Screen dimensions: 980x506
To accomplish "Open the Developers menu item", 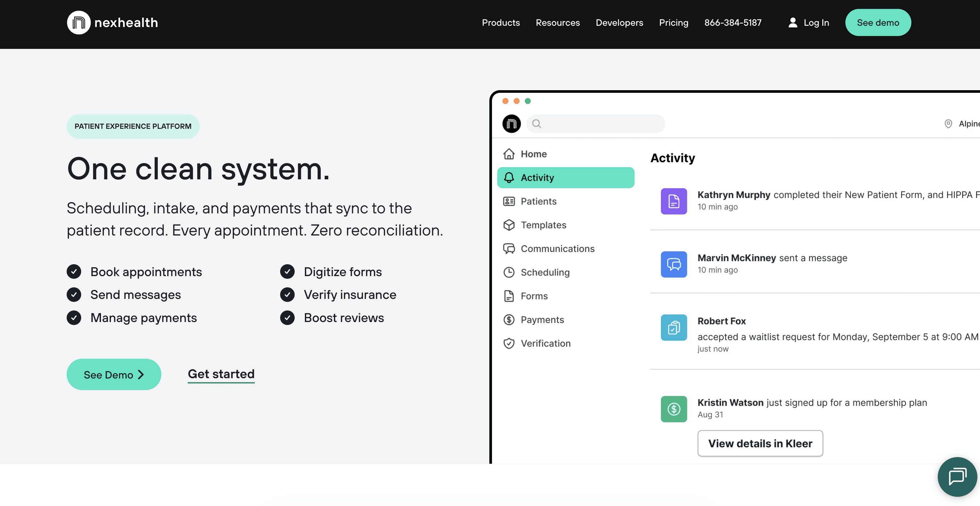I will tap(619, 22).
